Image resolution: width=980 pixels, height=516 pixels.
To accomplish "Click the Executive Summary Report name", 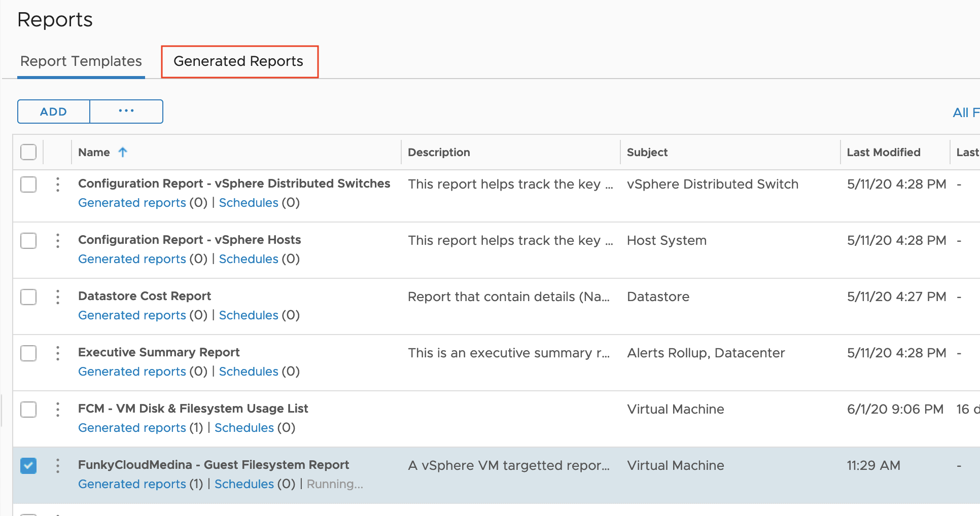I will [x=159, y=352].
